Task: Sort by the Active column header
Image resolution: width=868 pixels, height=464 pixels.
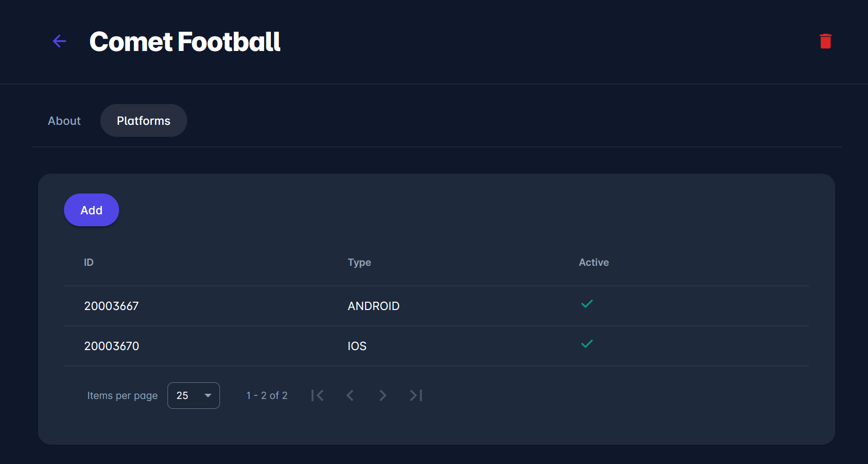Action: (593, 262)
